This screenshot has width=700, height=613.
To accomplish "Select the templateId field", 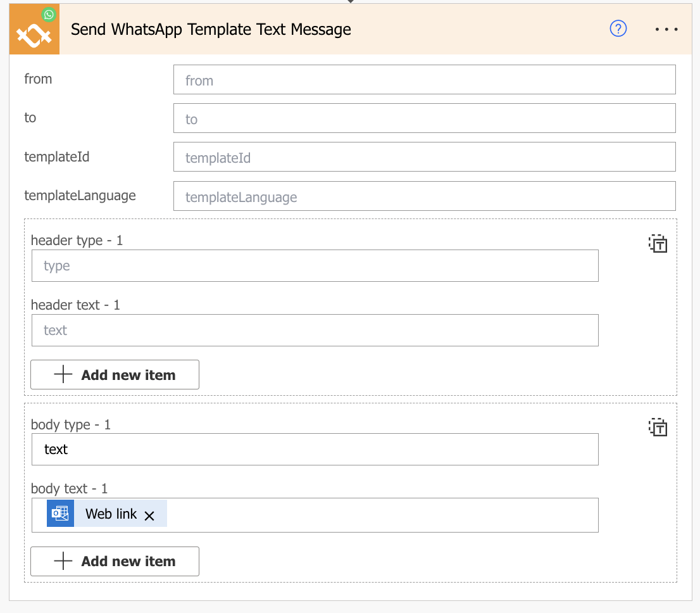I will (424, 157).
